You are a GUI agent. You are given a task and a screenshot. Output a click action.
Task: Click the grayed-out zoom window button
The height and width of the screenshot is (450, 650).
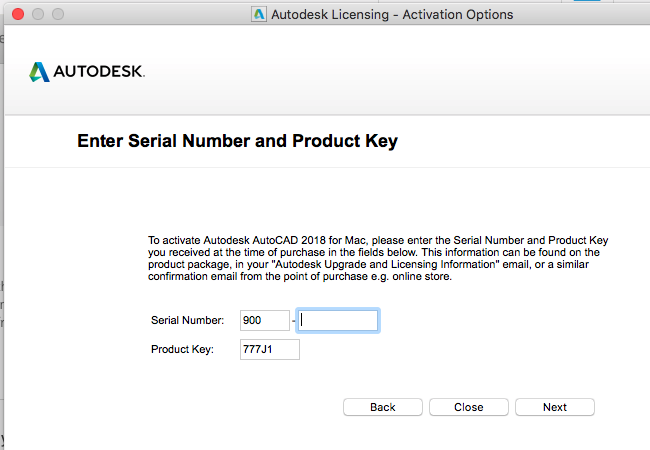(x=58, y=14)
